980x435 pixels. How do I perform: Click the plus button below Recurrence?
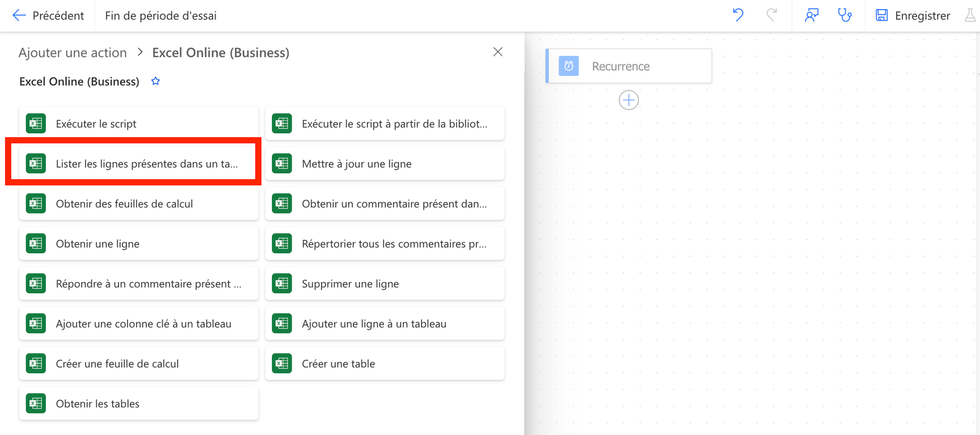click(629, 100)
